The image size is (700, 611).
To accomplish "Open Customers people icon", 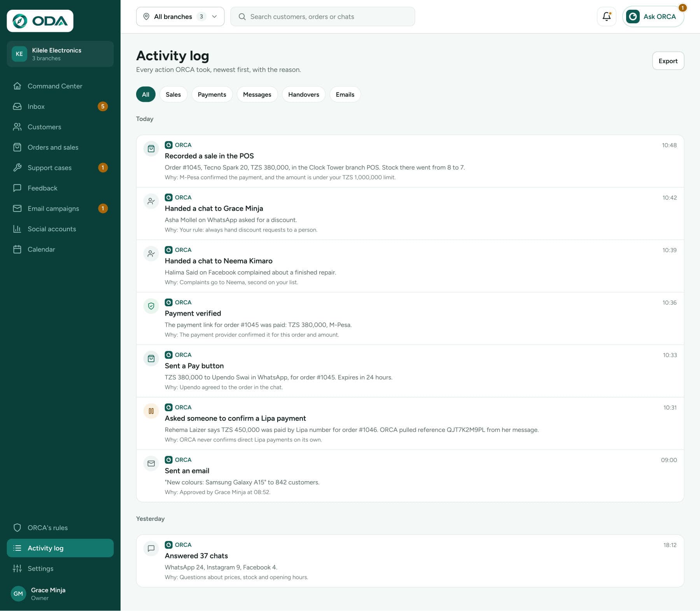I will pos(17,127).
